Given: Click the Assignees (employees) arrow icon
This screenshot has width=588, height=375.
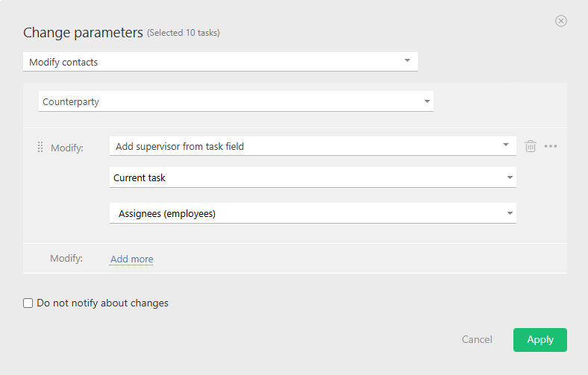Looking at the screenshot, I should (510, 213).
